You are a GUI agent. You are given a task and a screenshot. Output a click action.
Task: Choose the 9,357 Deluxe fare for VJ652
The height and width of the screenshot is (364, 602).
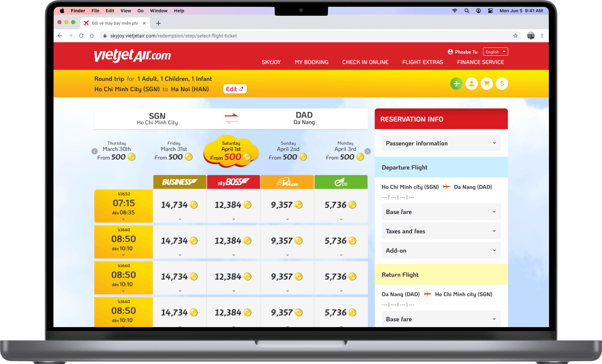coord(287,205)
